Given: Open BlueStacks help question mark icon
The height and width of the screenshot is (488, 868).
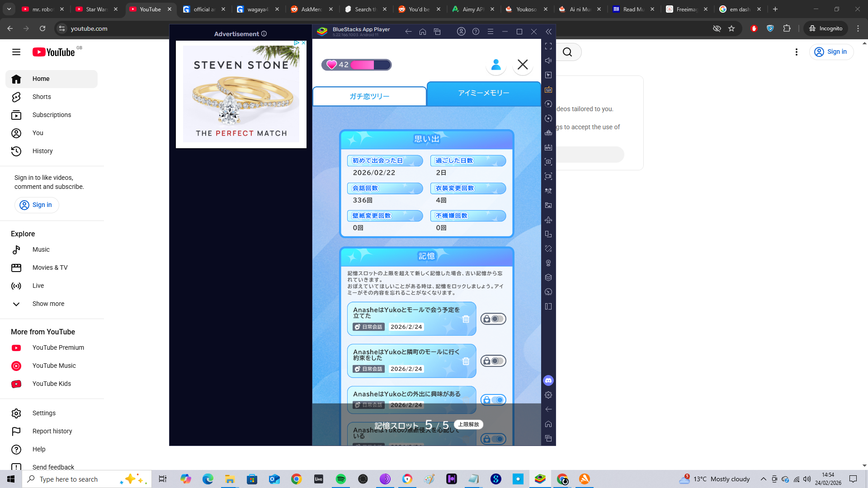Looking at the screenshot, I should (x=476, y=32).
